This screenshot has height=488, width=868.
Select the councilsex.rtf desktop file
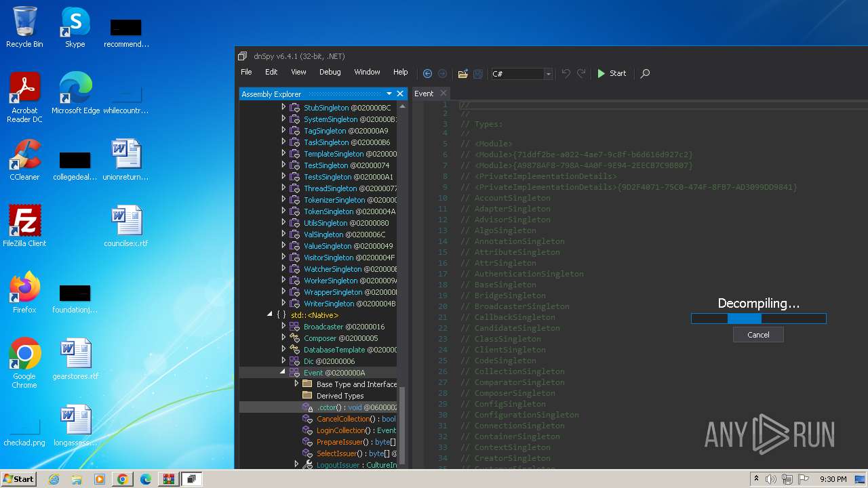pos(126,226)
